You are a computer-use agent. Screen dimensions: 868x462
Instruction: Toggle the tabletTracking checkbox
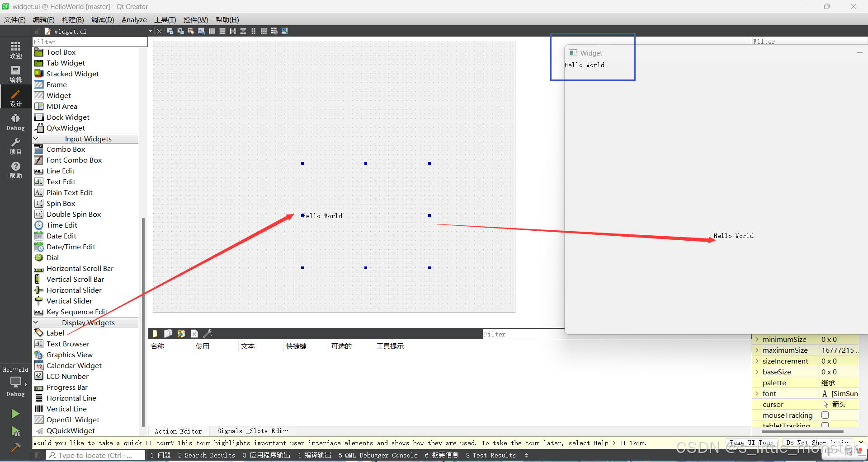coord(825,425)
